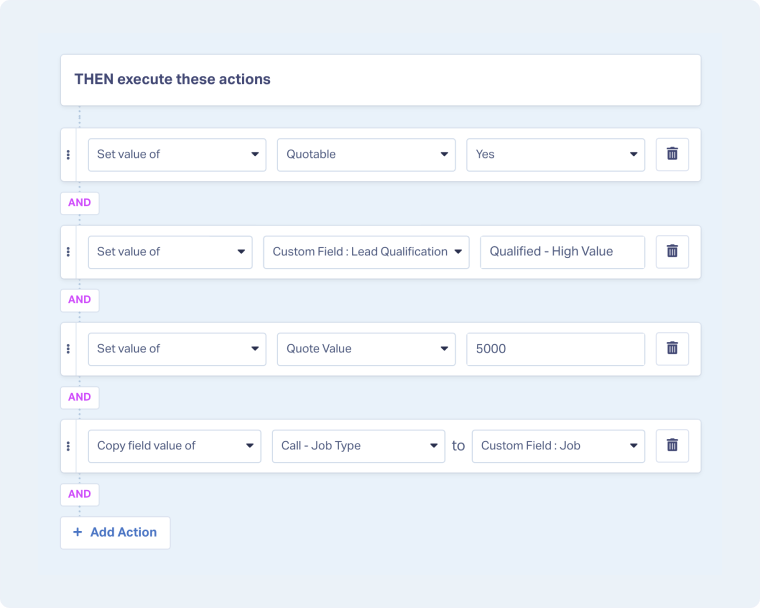
Task: Open the Copy field value of dropdown
Action: pos(174,445)
